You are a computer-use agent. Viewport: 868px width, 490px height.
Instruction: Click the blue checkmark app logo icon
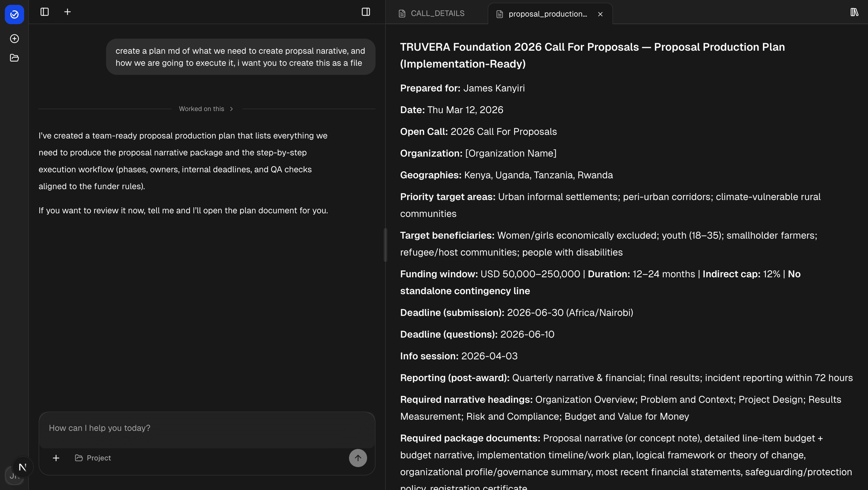coord(14,14)
